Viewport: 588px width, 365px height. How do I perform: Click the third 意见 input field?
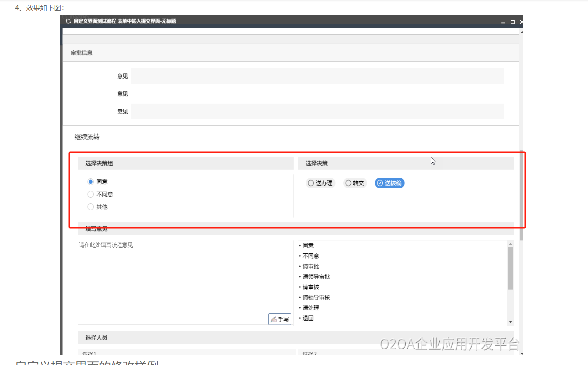[317, 111]
